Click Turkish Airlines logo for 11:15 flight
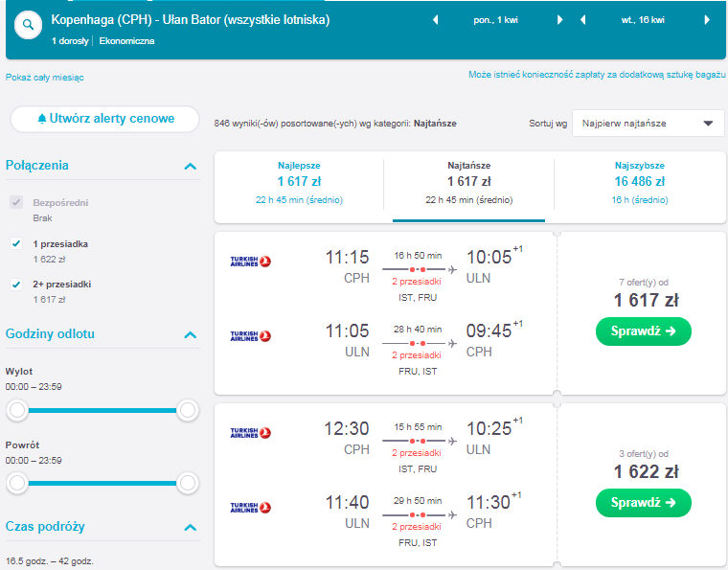 251,262
